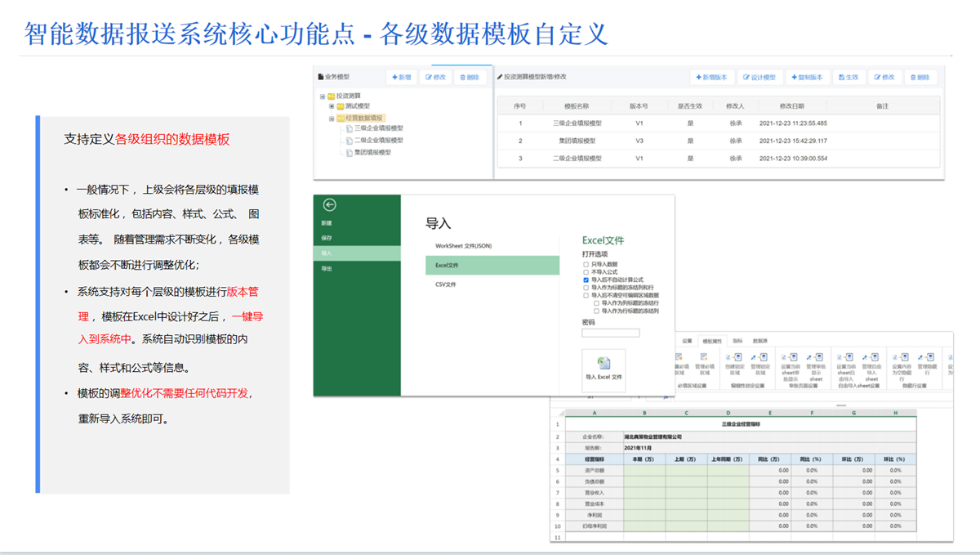The image size is (980, 555).
Task: Collapse the 经营数据填报 tree node
Action: coord(332,118)
